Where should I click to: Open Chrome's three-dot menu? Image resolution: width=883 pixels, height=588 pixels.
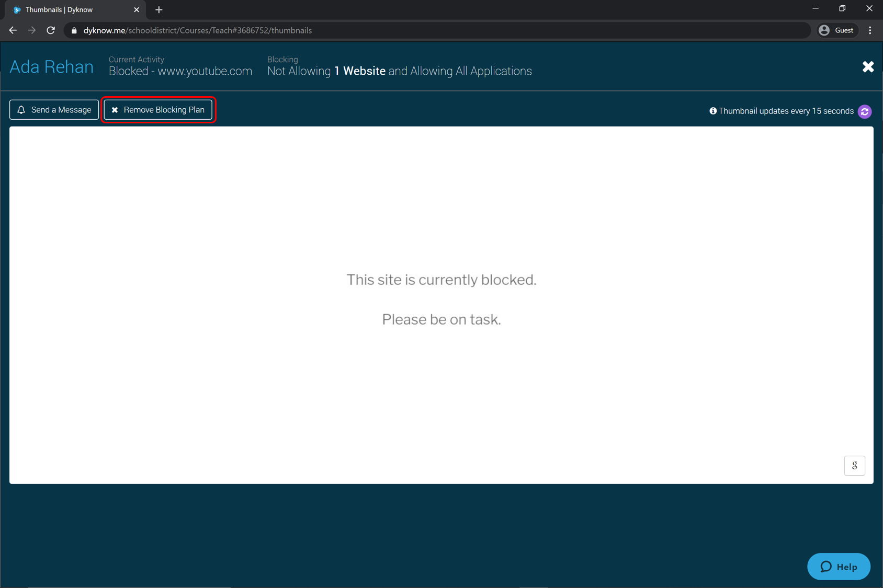coord(870,30)
